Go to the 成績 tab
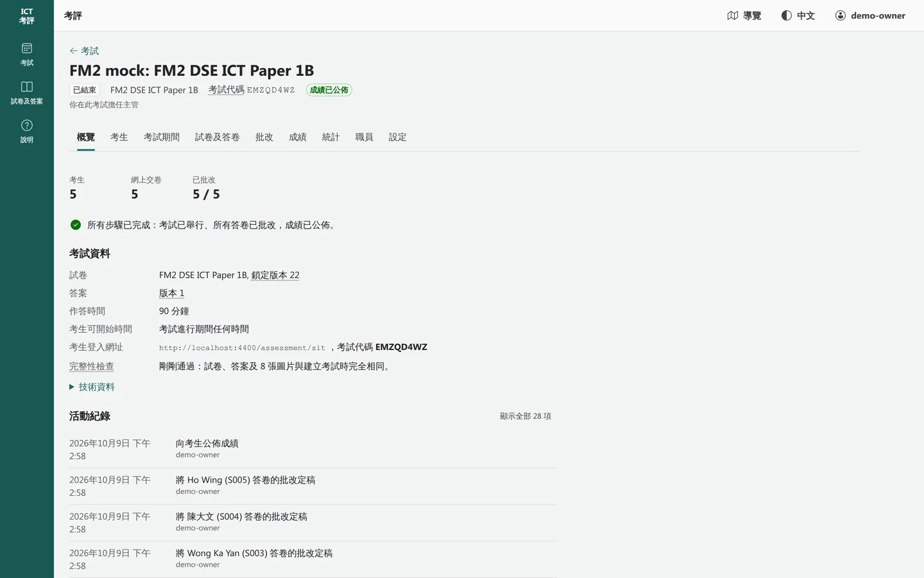The width and height of the screenshot is (924, 578). [298, 137]
